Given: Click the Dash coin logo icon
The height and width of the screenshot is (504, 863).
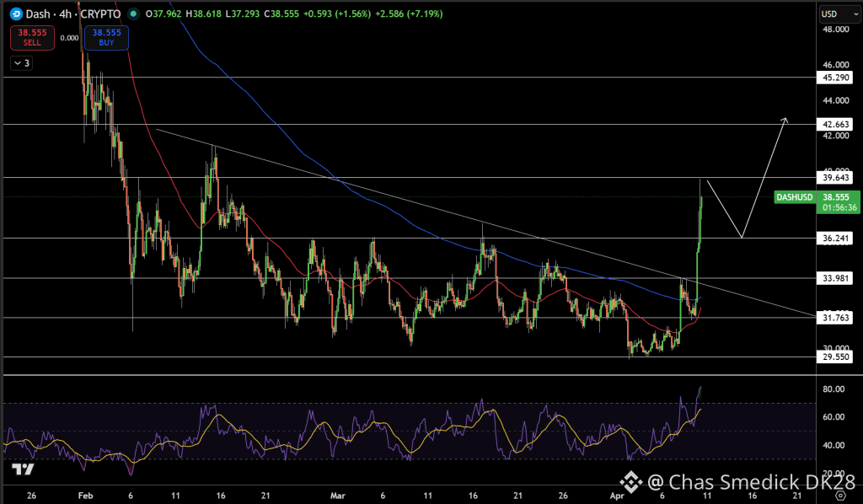Looking at the screenshot, I should (16, 13).
